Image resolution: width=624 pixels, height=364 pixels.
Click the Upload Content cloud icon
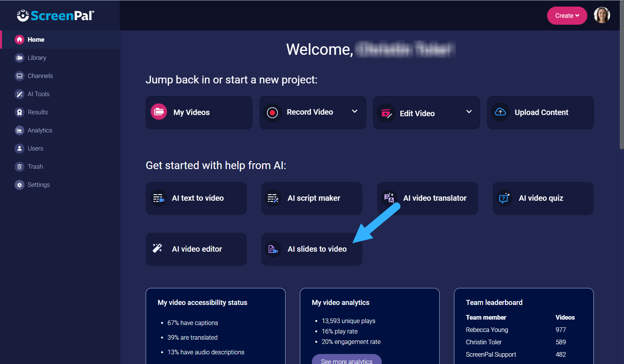[500, 112]
